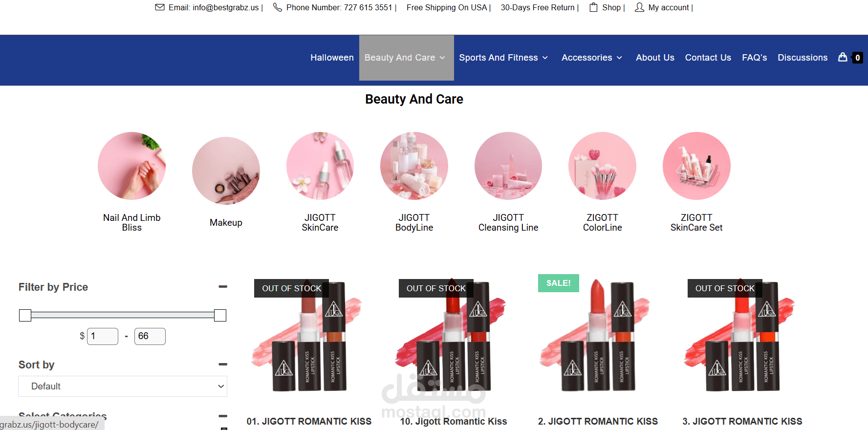Click the maximum price slider handle

pos(220,315)
